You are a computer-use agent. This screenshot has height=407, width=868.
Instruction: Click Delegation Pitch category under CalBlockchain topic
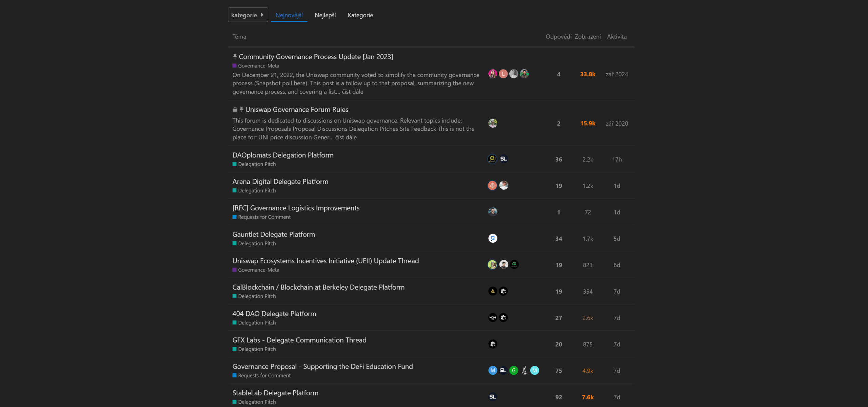tap(254, 297)
